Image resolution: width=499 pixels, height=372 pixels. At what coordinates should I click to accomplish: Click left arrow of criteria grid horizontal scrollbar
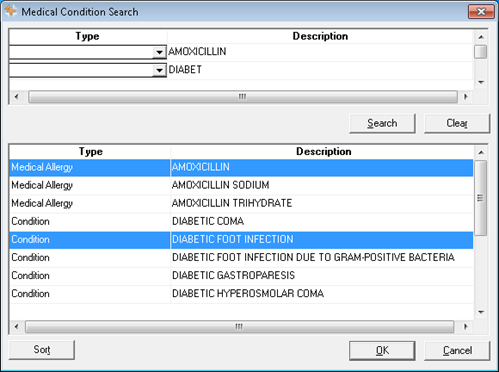point(16,97)
